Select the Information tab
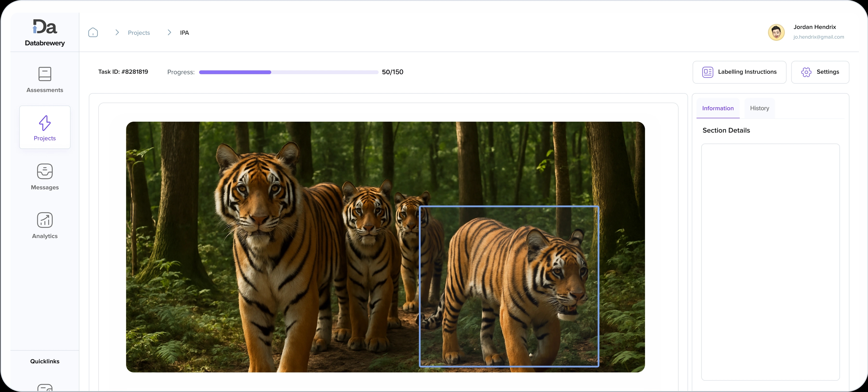 [x=717, y=108]
